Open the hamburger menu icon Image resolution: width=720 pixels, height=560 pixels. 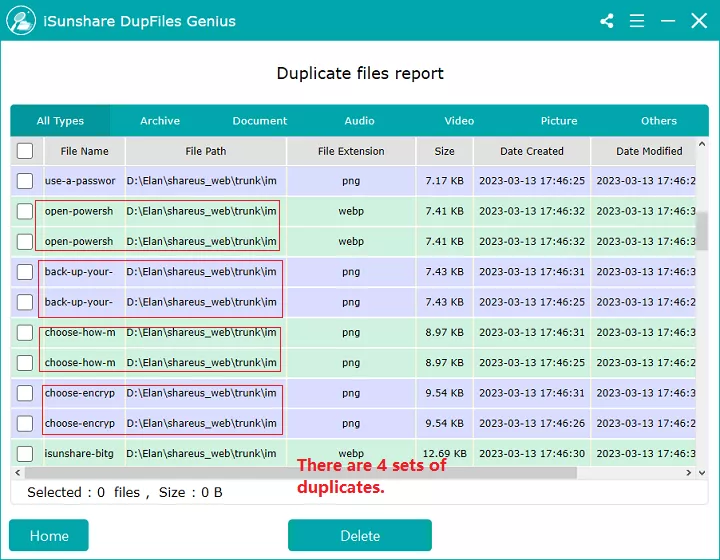point(636,21)
